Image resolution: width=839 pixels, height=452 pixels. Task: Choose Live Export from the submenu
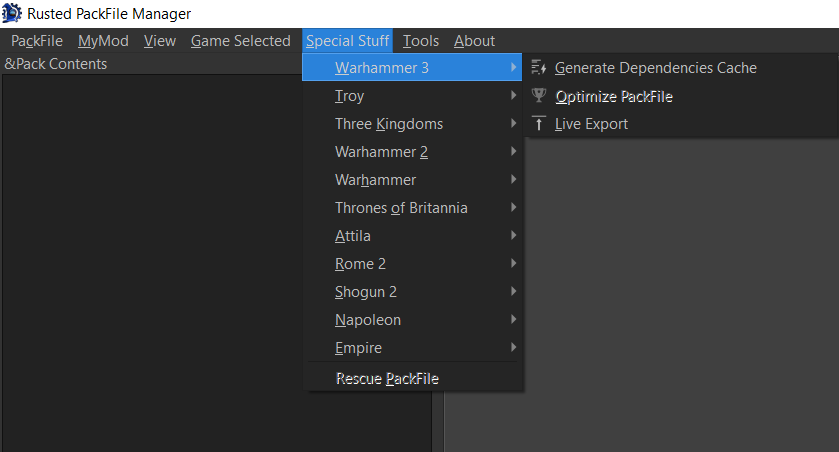(x=680, y=124)
